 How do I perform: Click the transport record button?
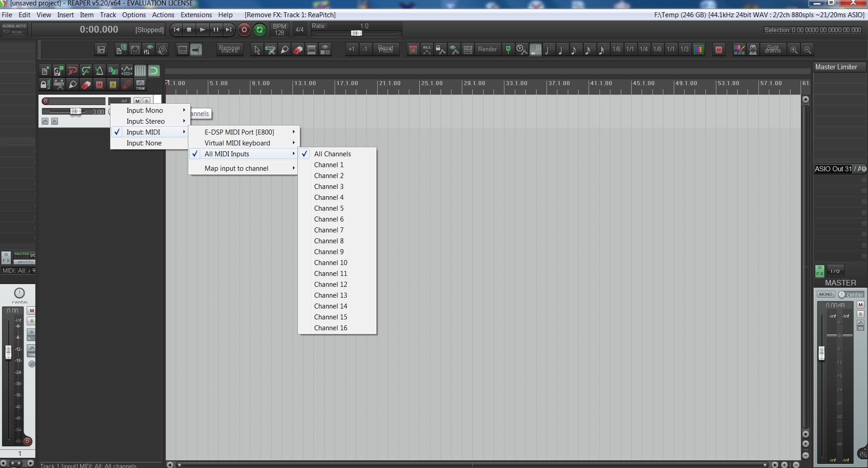click(244, 30)
